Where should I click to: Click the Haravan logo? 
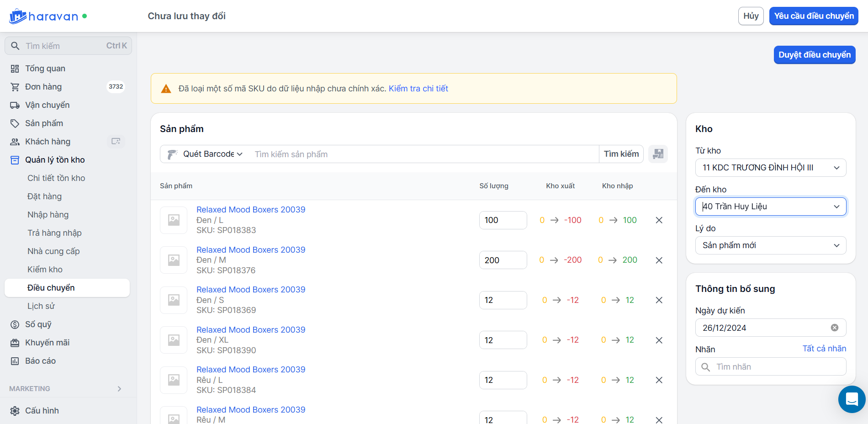[44, 16]
